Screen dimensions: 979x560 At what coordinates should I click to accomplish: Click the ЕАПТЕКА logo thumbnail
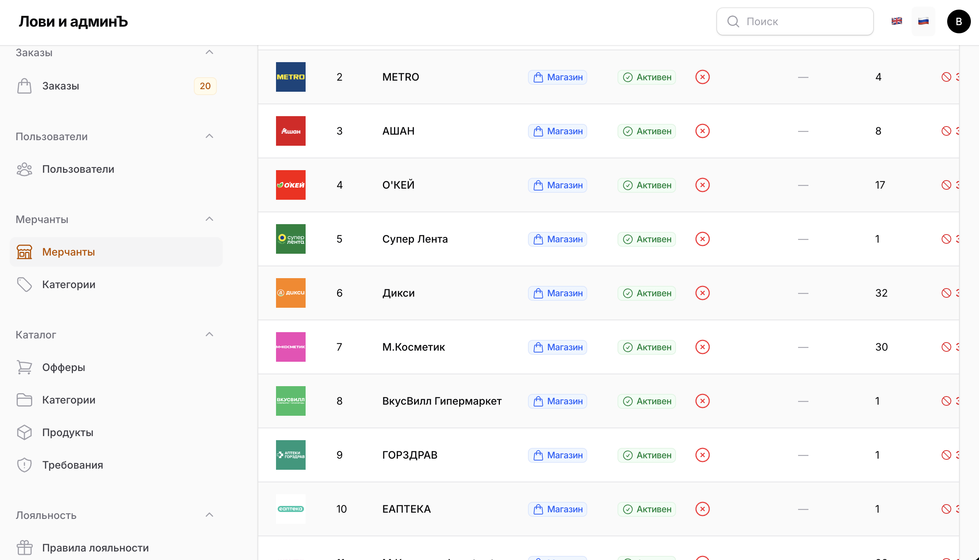point(290,509)
